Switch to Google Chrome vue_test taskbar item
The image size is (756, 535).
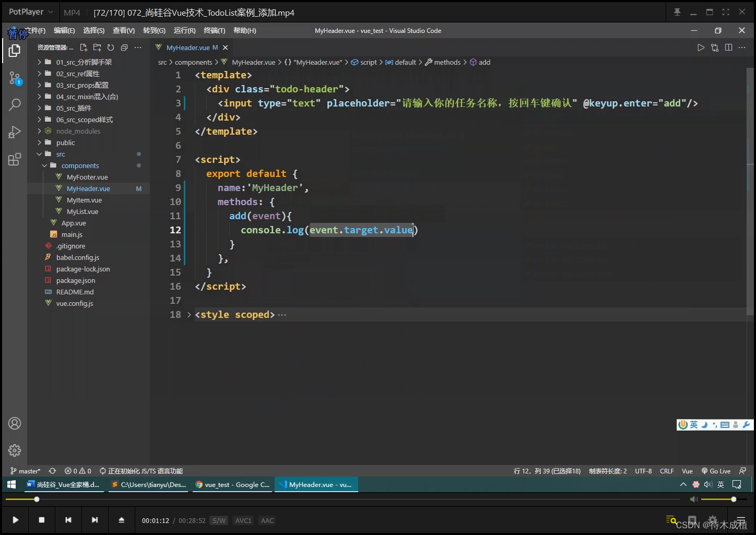click(233, 484)
